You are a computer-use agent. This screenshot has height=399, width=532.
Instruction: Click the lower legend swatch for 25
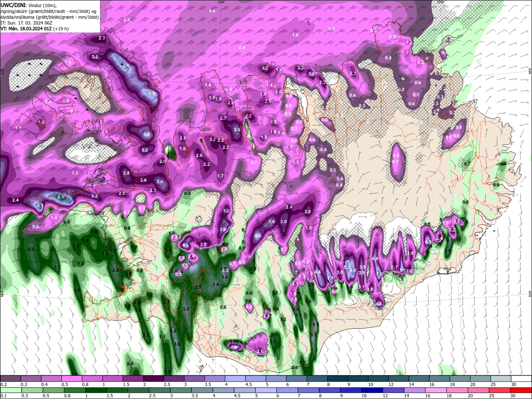pos(500,390)
